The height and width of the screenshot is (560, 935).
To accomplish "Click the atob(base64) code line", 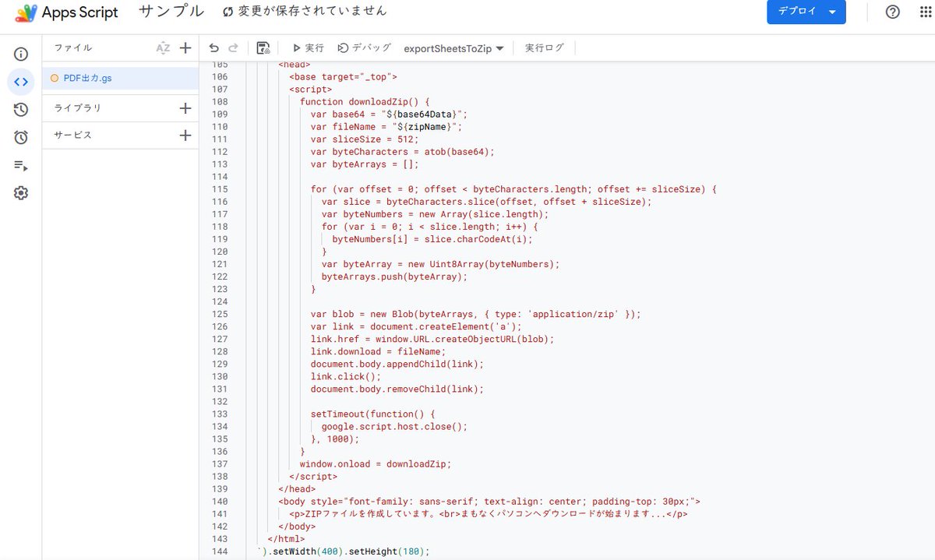I will click(x=403, y=152).
